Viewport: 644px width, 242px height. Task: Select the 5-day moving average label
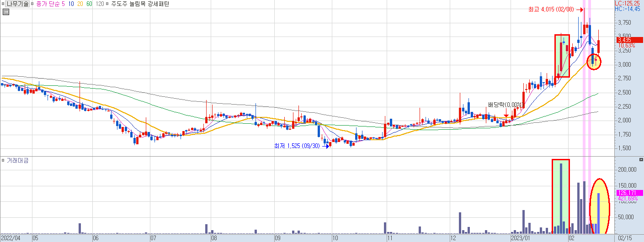point(63,4)
